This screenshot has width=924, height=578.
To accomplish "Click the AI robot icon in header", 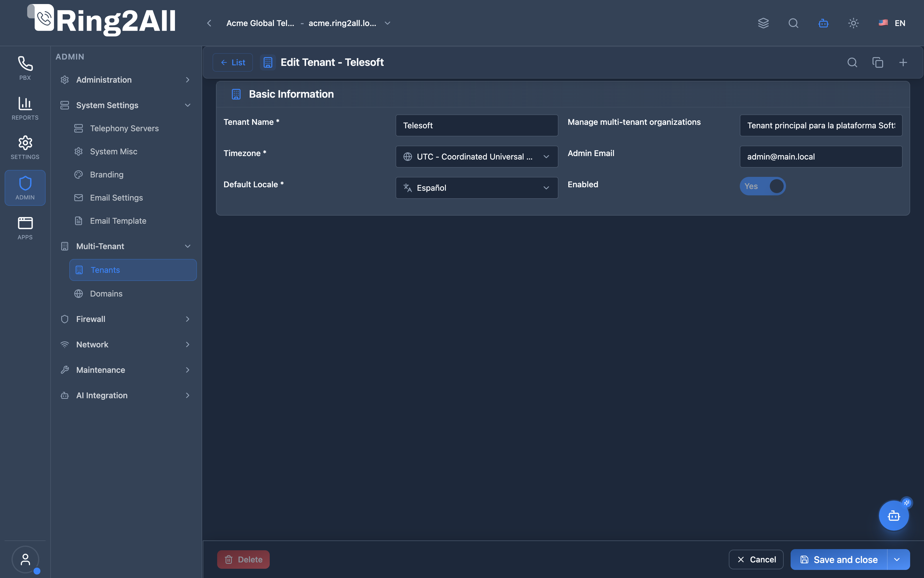I will 823,23.
